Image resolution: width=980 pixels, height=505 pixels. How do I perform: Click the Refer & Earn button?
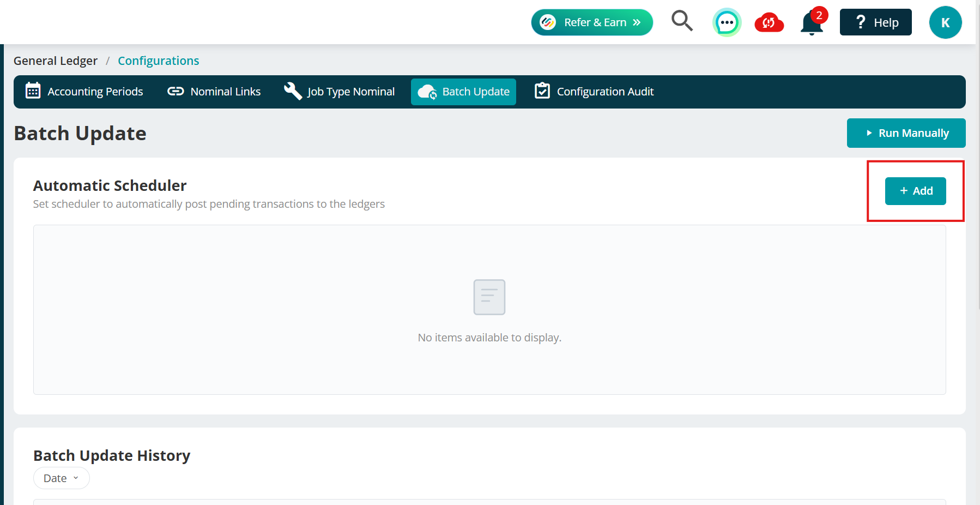(592, 22)
